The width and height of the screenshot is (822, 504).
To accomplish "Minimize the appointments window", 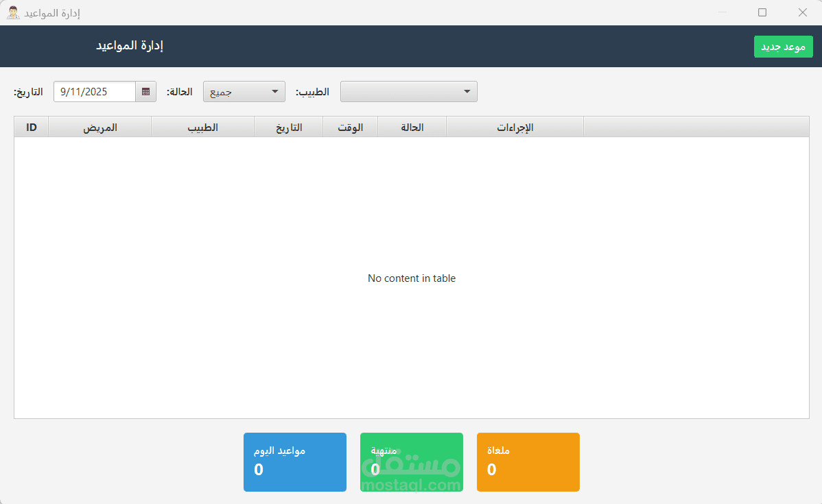I will click(x=723, y=12).
